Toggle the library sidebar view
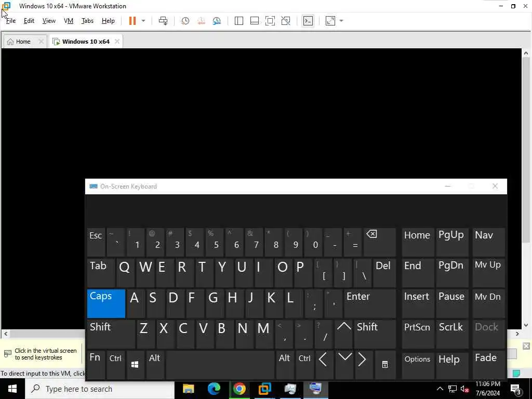 click(239, 21)
